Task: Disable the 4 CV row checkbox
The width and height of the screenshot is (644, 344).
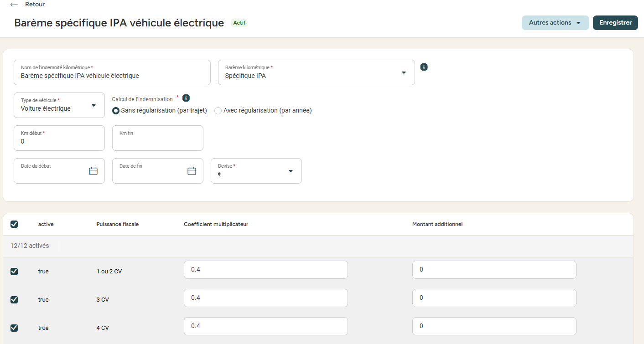Action: tap(14, 328)
